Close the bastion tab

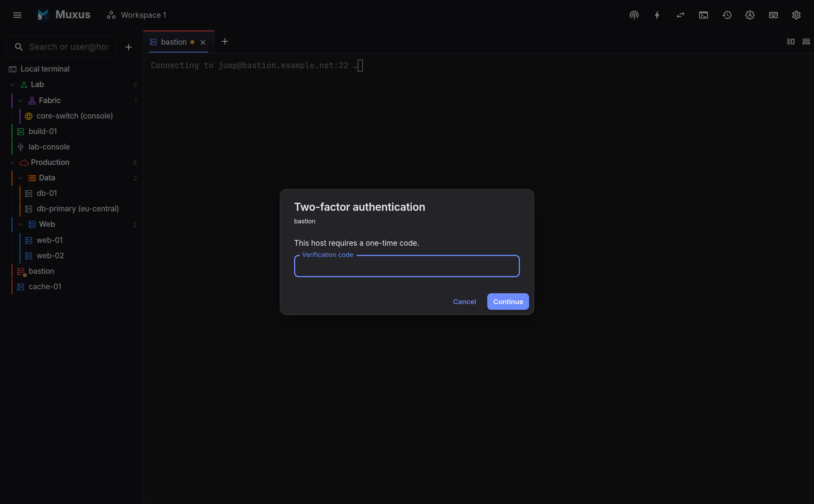(x=203, y=42)
